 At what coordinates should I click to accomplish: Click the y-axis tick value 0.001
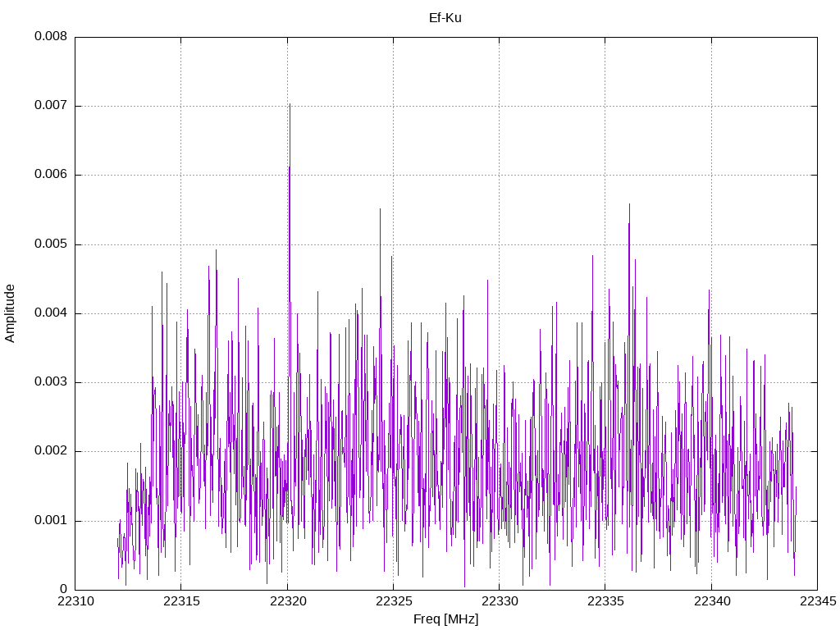(x=51, y=521)
